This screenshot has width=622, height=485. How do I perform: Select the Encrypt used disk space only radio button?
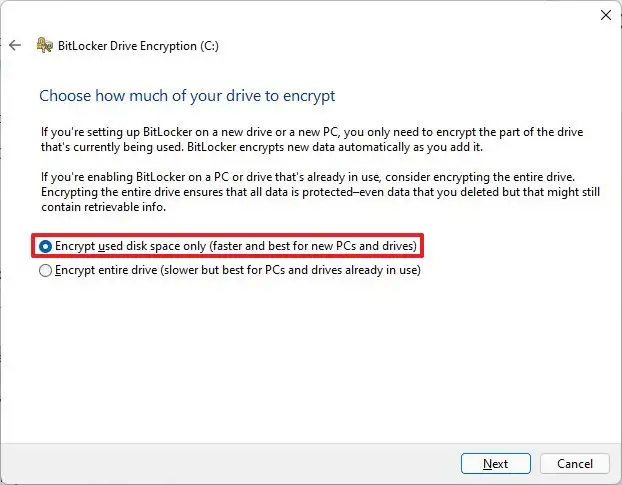click(45, 245)
